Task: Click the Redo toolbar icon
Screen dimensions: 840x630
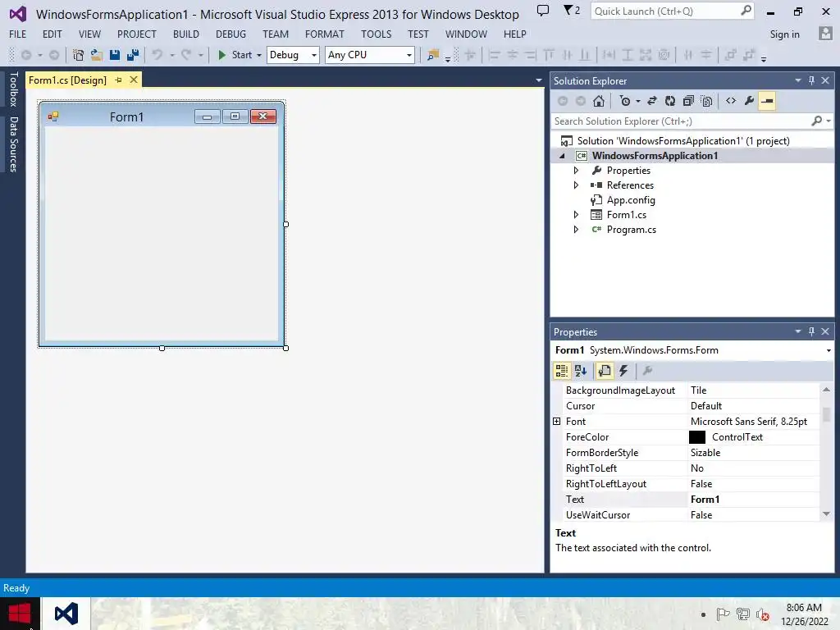Action: coord(186,55)
